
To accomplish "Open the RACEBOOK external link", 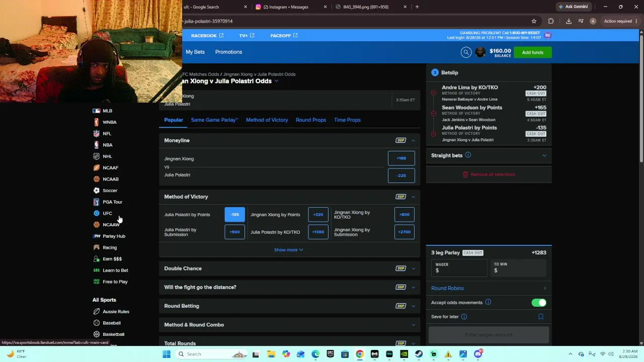I will (207, 36).
